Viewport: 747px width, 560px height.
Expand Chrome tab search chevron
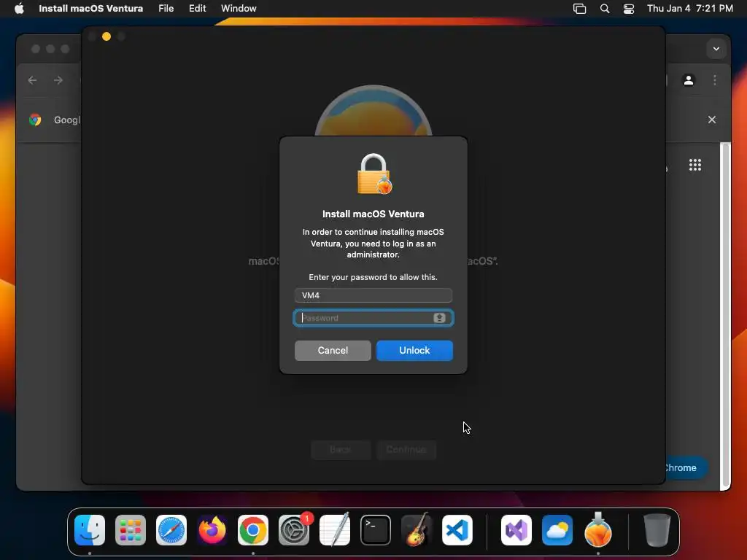(x=716, y=49)
